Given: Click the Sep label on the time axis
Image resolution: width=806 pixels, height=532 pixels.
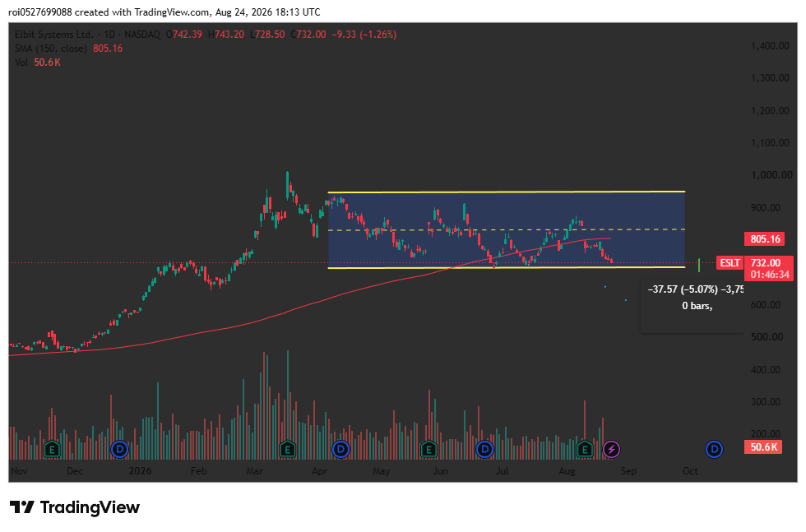Looking at the screenshot, I should pos(628,471).
